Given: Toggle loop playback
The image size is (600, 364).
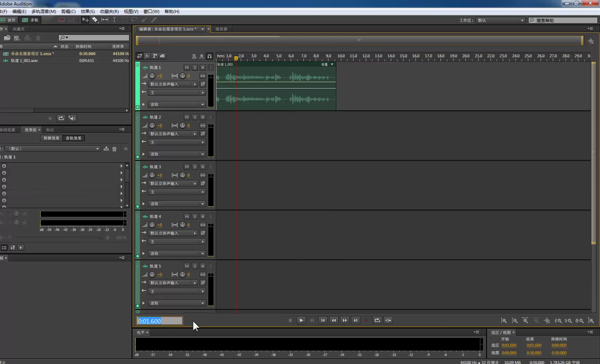Looking at the screenshot, I should pos(377,320).
